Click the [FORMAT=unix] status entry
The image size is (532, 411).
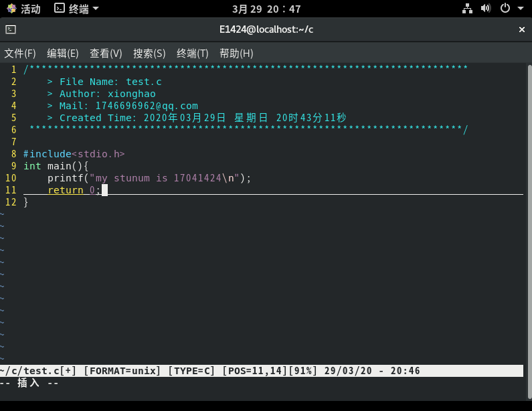click(122, 371)
